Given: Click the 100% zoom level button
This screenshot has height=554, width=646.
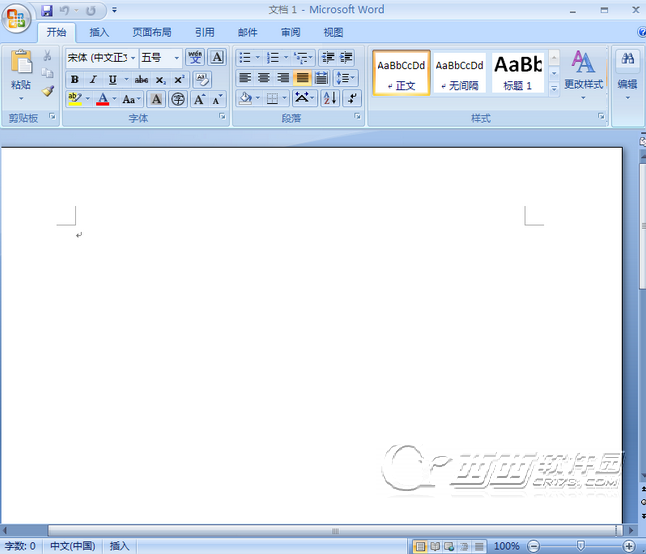Looking at the screenshot, I should pos(506,547).
